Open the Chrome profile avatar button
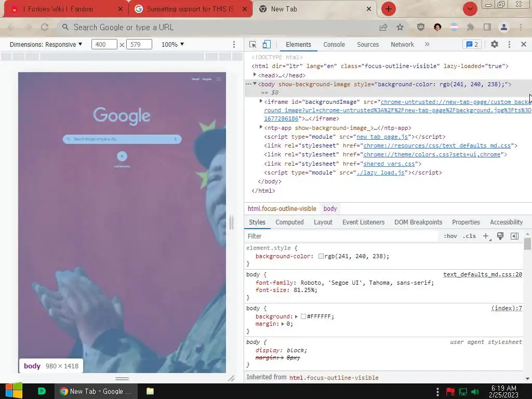 pyautogui.click(x=504, y=27)
